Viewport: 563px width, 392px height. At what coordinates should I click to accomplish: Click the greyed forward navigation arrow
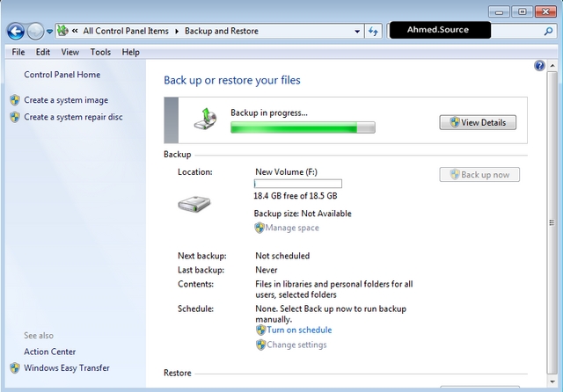pyautogui.click(x=35, y=32)
